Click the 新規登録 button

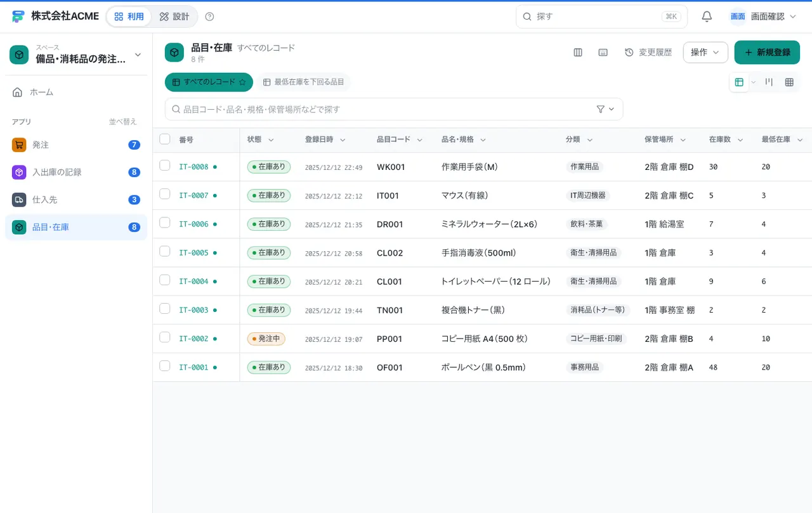[767, 53]
